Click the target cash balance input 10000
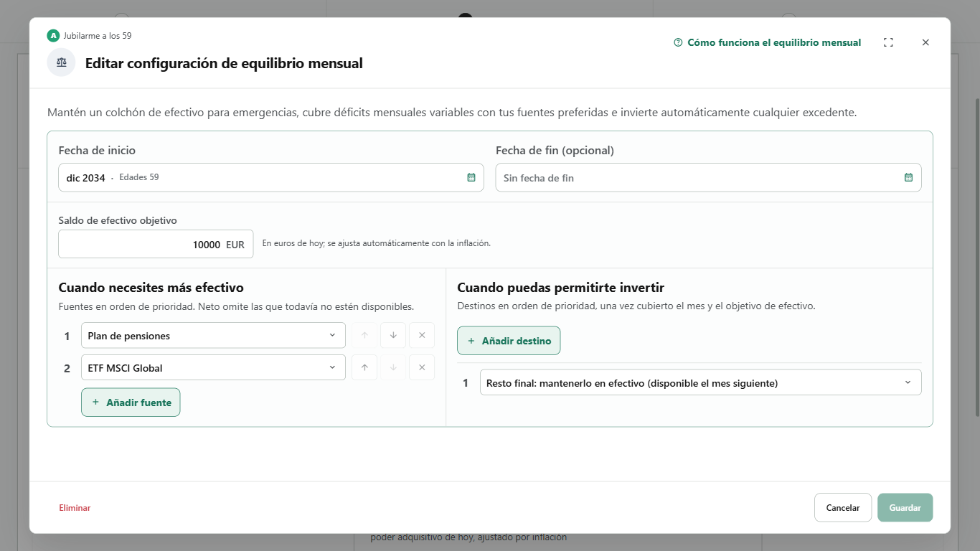This screenshot has height=551, width=980. coord(156,244)
